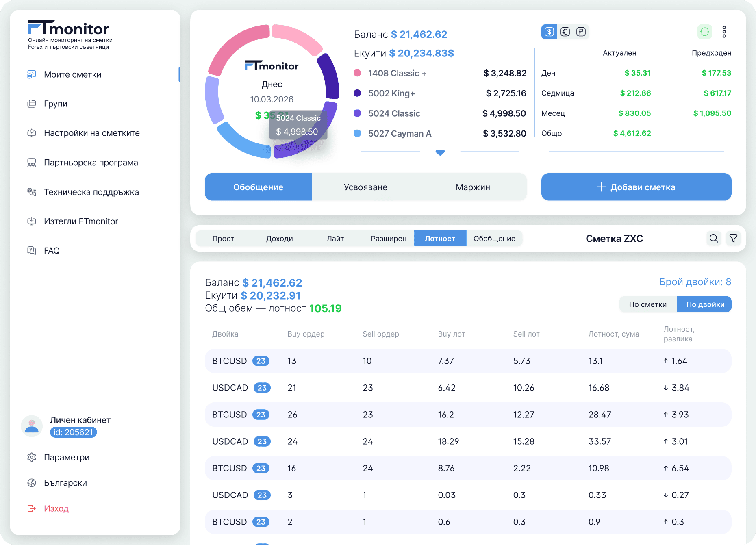
Task: Toggle view to По двойки
Action: click(704, 304)
